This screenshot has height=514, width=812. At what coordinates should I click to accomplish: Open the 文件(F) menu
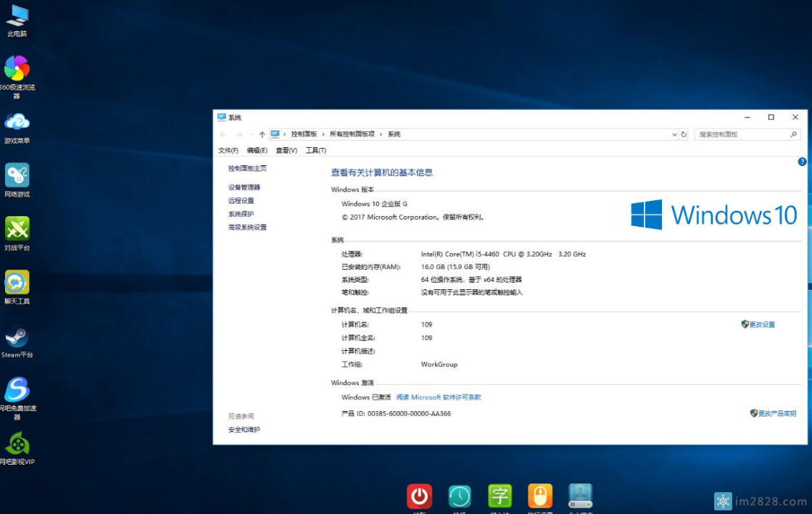(228, 151)
